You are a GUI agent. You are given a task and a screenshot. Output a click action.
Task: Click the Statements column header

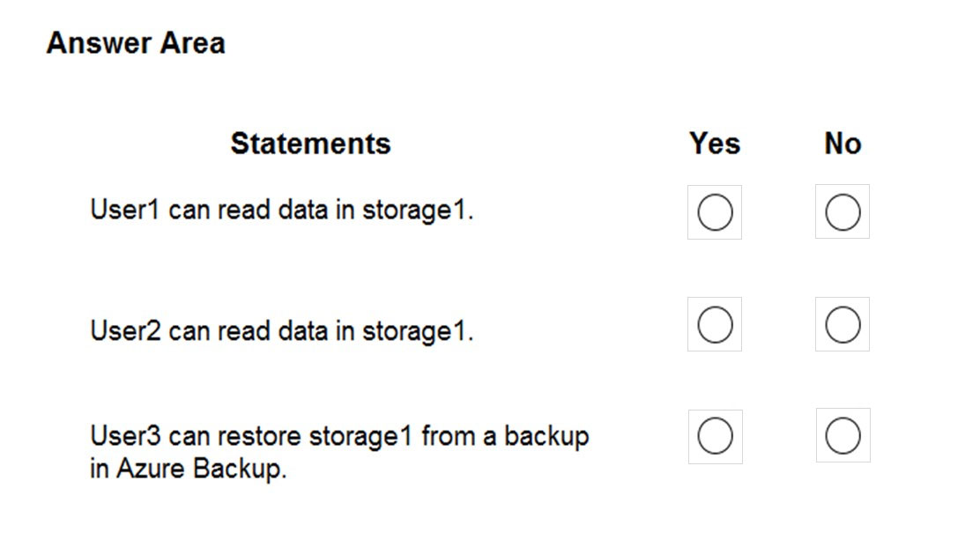point(310,143)
